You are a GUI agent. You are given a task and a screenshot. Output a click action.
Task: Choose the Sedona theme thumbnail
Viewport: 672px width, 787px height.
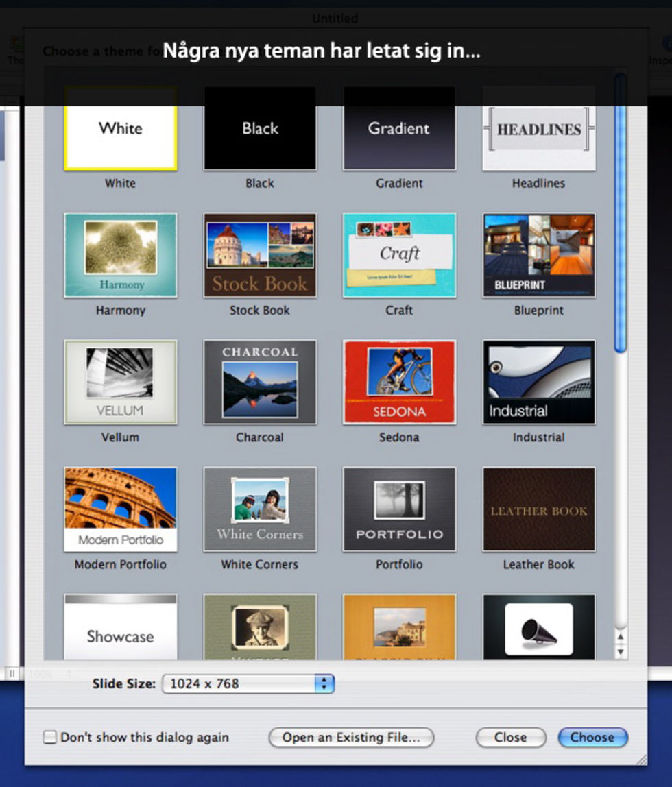pyautogui.click(x=399, y=382)
